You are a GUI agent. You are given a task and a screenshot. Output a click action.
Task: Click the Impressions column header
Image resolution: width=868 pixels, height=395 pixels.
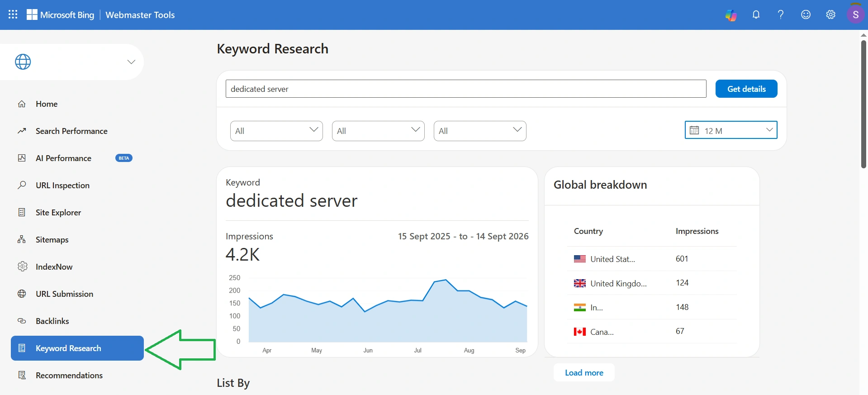(x=697, y=231)
